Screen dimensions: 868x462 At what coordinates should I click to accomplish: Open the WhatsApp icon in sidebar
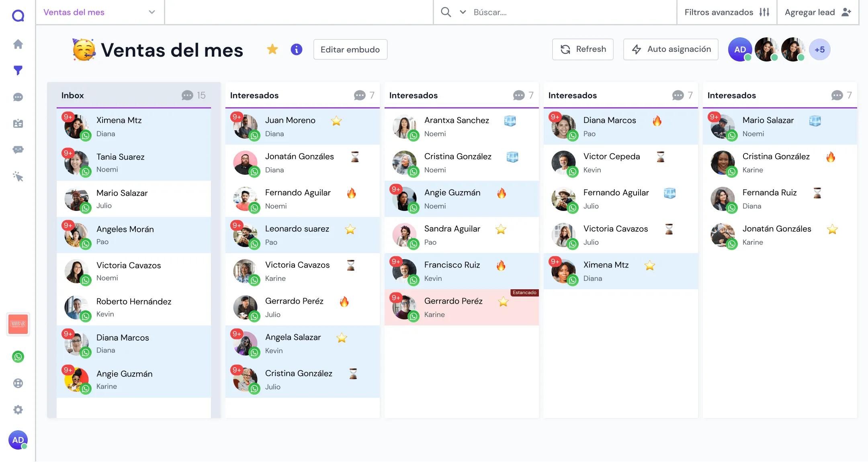click(18, 357)
